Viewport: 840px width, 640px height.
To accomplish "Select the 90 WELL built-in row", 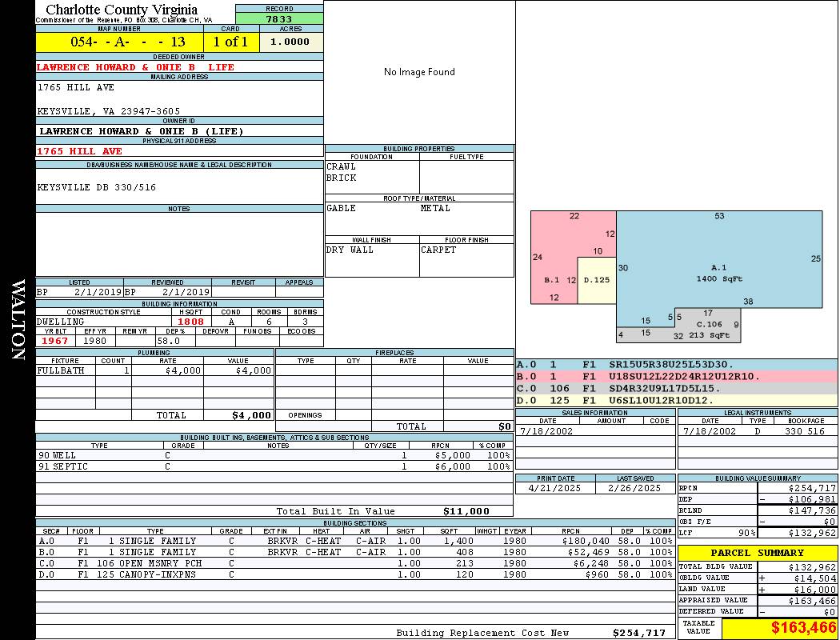I will pyautogui.click(x=274, y=456).
